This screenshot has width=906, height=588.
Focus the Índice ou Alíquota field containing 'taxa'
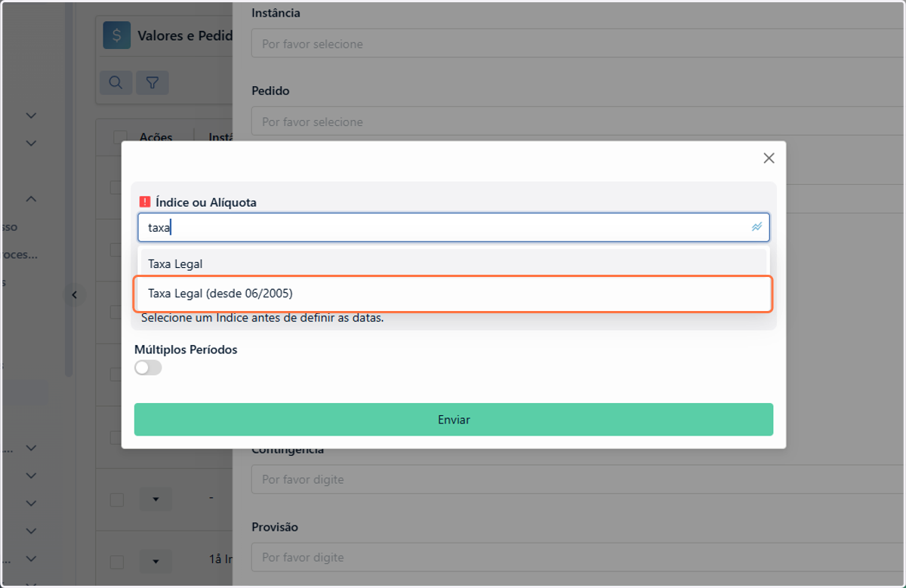click(x=453, y=227)
